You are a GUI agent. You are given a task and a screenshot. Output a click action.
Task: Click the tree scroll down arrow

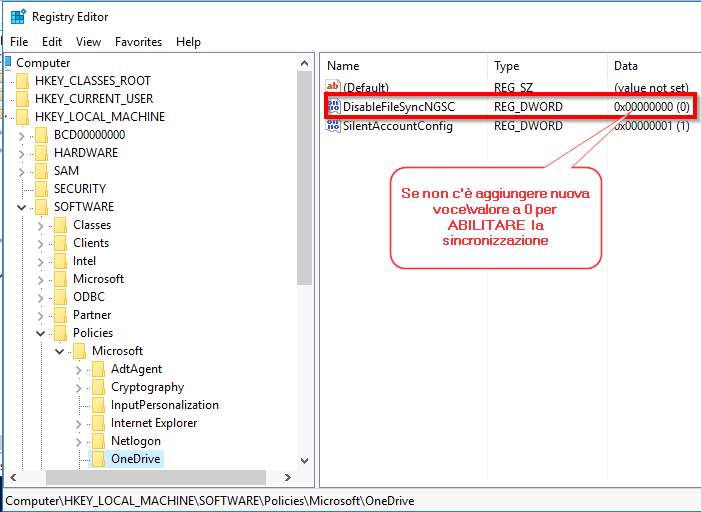304,460
